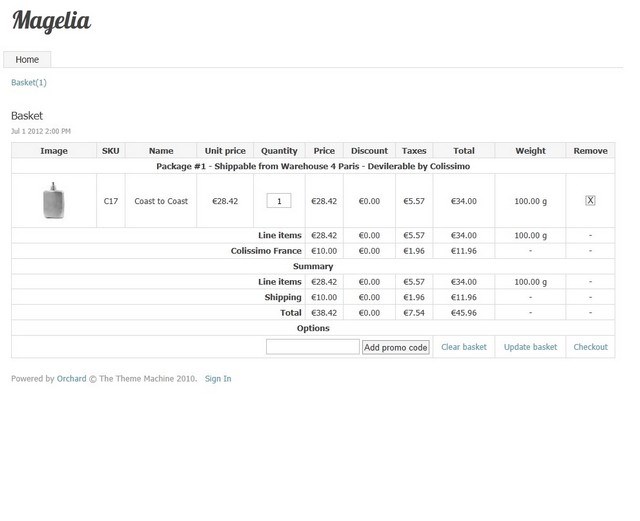The image size is (640, 521).
Task: Focus the promo code text box
Action: tap(312, 347)
